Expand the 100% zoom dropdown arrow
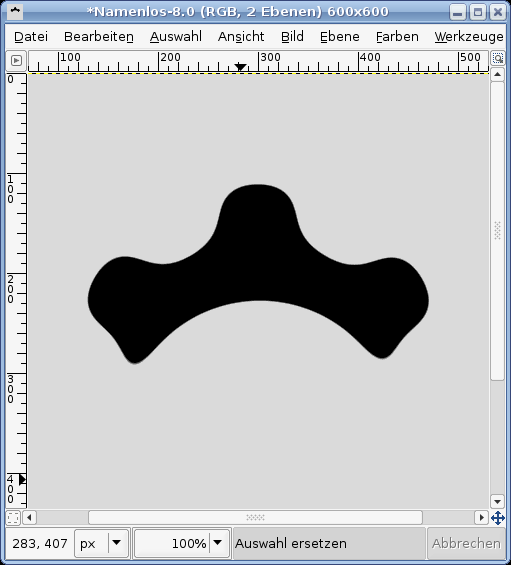511x565 pixels. 218,543
